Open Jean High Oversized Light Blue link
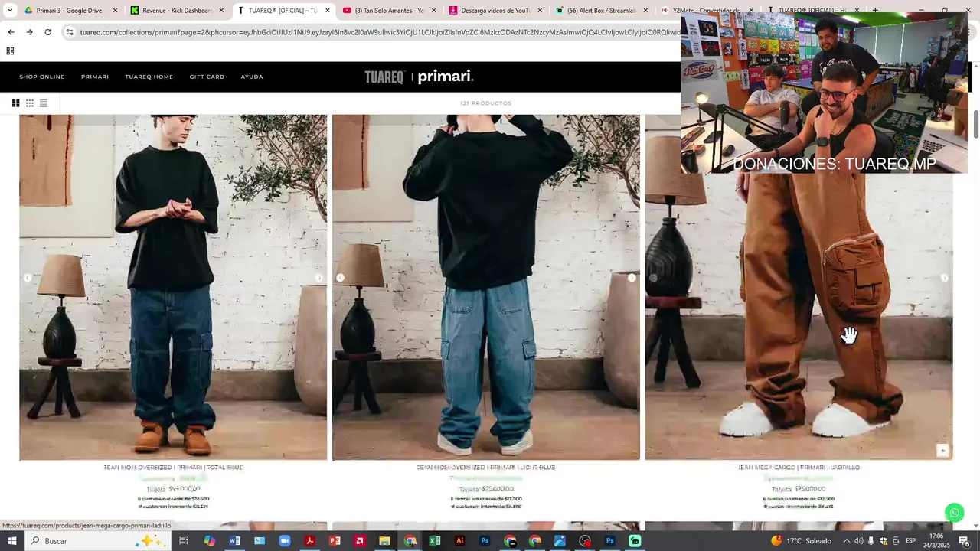Image resolution: width=980 pixels, height=551 pixels. 486,468
